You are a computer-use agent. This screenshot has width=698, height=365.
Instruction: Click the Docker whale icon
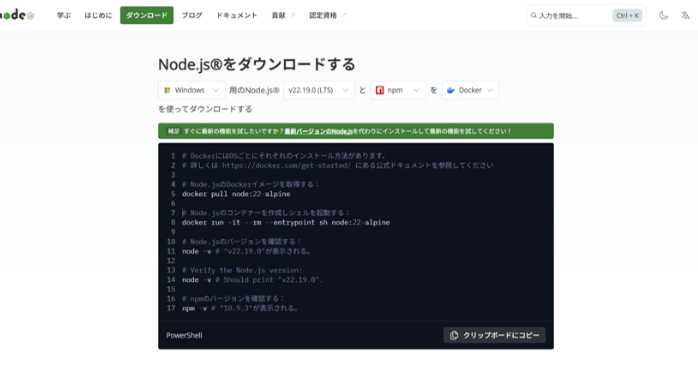pos(451,90)
